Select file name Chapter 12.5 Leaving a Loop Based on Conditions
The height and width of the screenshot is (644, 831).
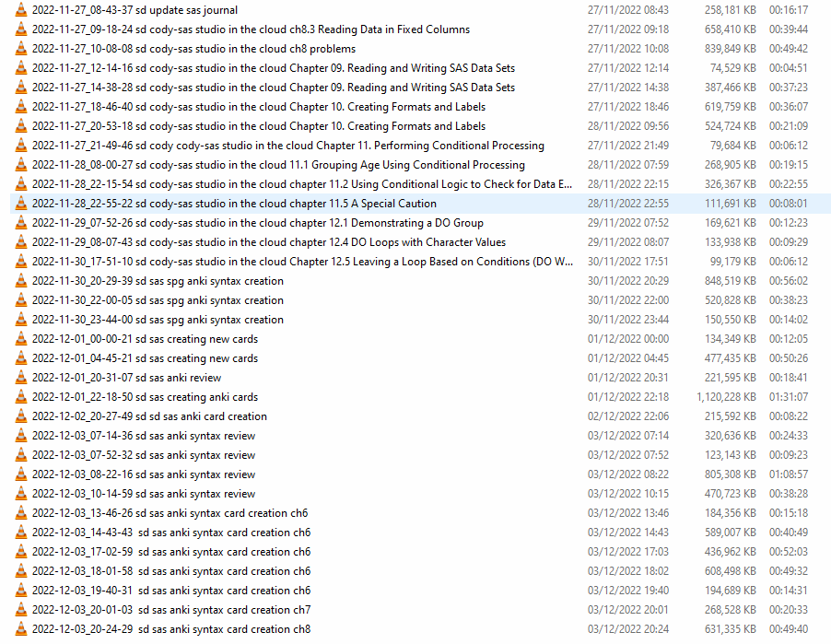(302, 262)
